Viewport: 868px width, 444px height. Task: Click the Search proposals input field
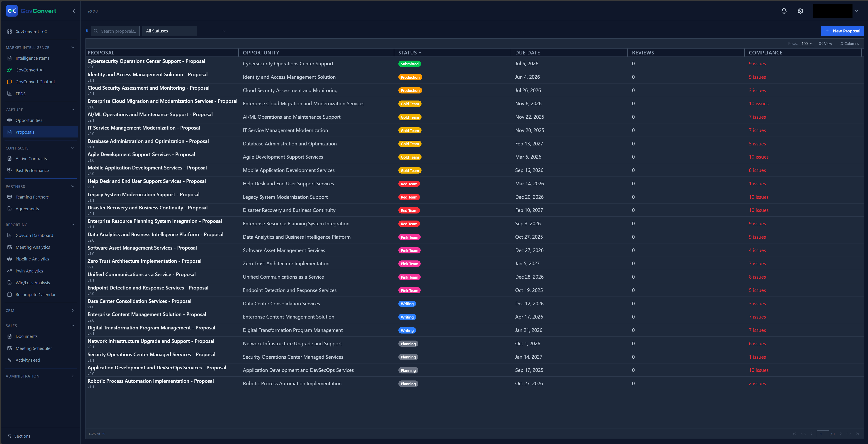click(x=119, y=31)
